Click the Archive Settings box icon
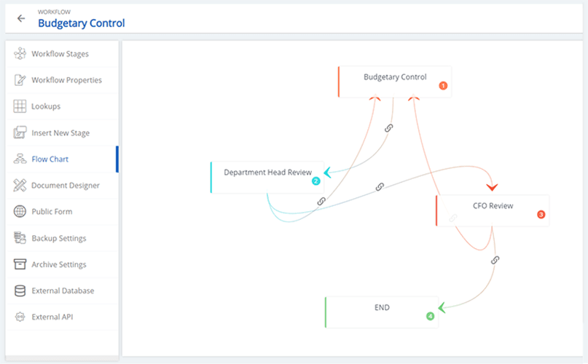The image size is (588, 364). click(x=20, y=264)
